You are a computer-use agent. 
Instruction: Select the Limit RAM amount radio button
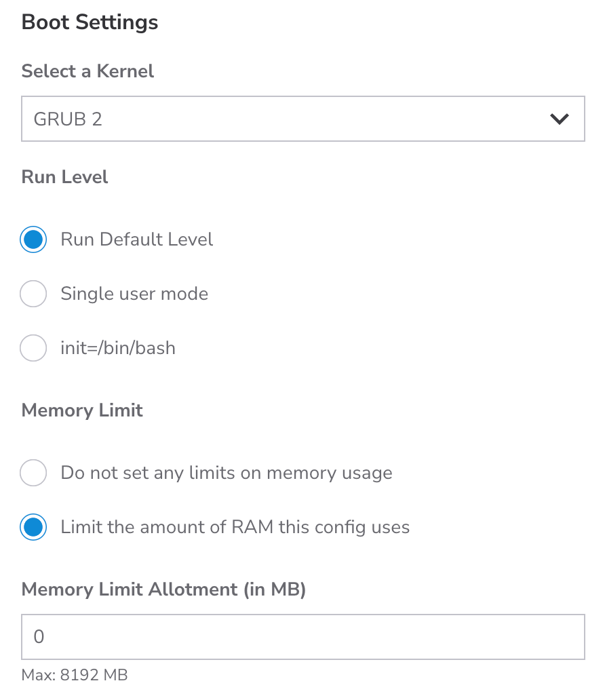tap(33, 527)
